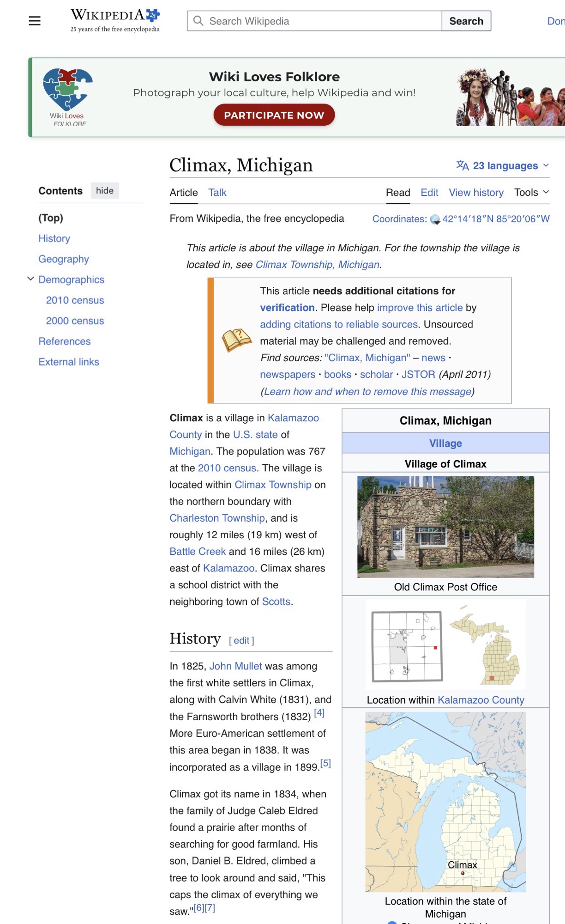Switch to the Talk tab
This screenshot has width=565, height=924.
tap(217, 192)
